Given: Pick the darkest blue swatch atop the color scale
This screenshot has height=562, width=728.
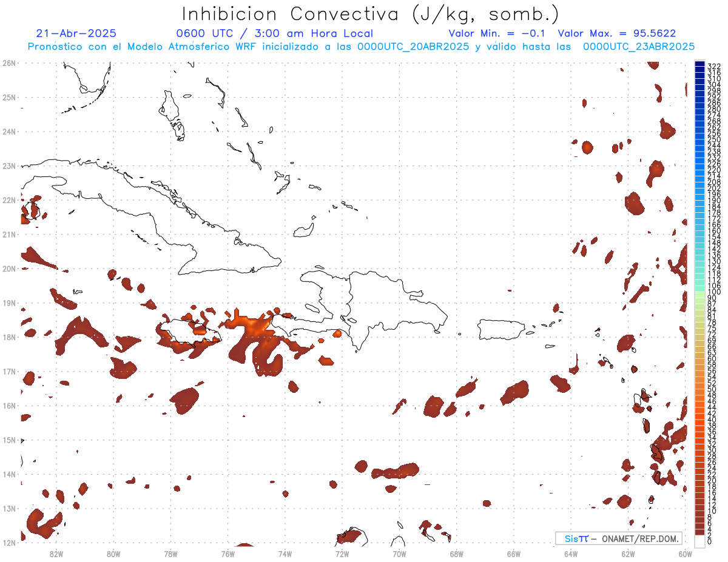Looking at the screenshot, I should pos(699,64).
